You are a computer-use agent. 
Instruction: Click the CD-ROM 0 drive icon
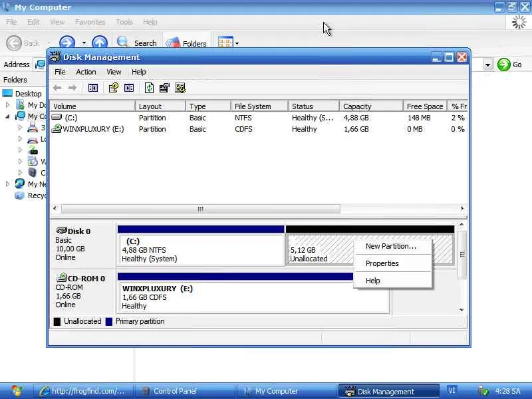[x=61, y=278]
